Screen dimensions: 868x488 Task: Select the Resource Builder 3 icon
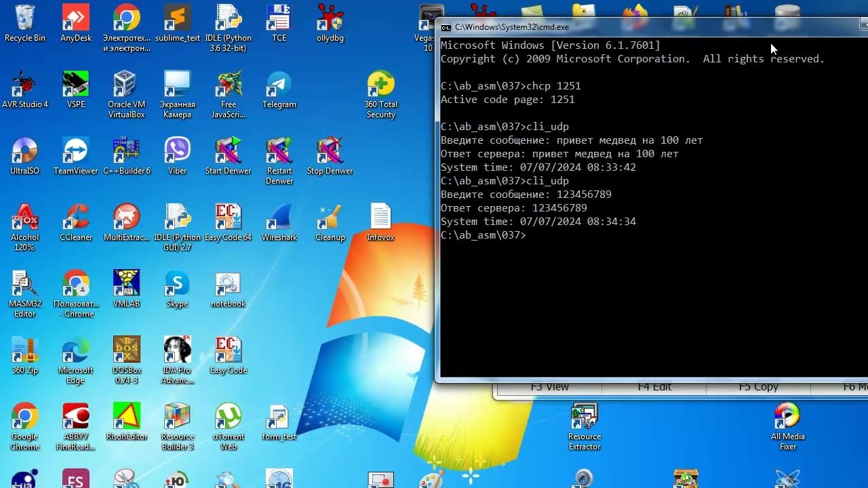[x=178, y=427]
